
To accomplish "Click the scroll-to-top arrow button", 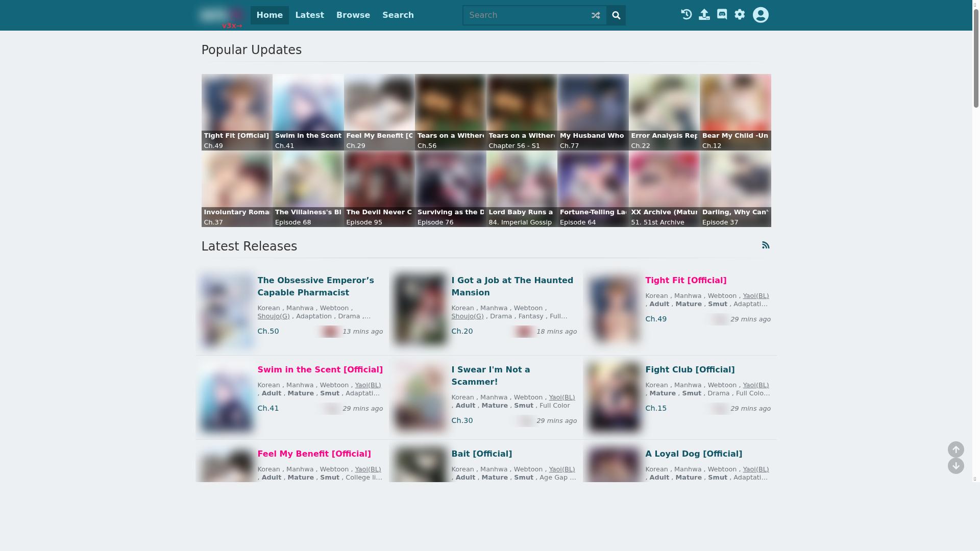I will tap(955, 449).
